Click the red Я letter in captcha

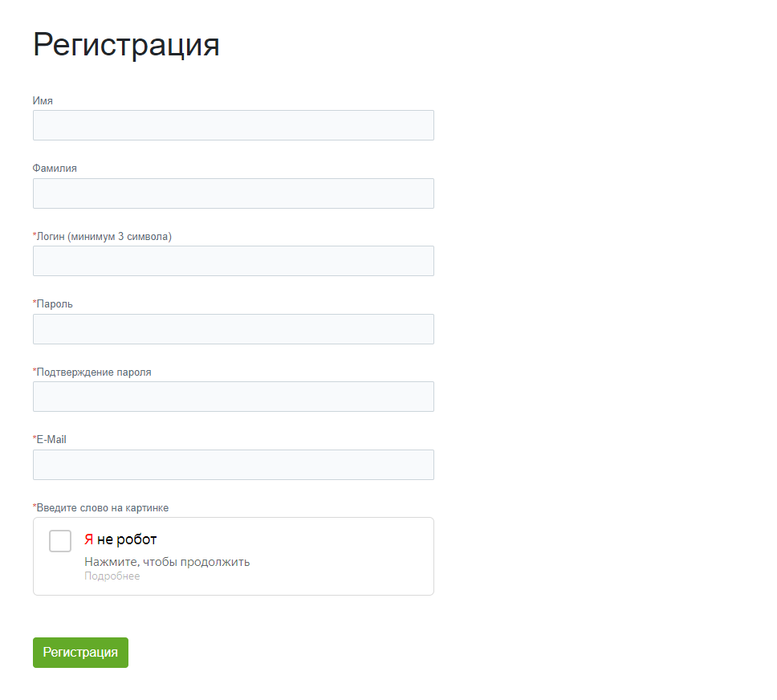tap(89, 539)
